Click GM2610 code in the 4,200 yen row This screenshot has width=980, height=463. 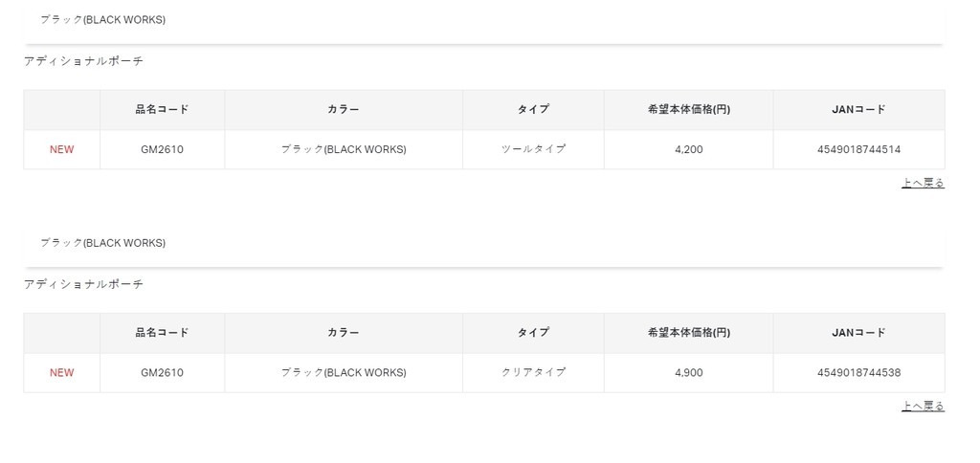coord(162,149)
